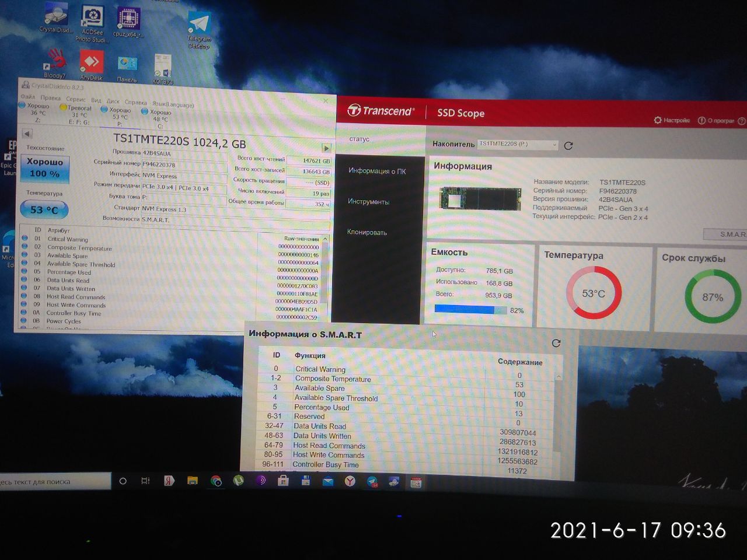The image size is (747, 560).
Task: Open the Язык(Language) menu
Action: click(x=173, y=104)
